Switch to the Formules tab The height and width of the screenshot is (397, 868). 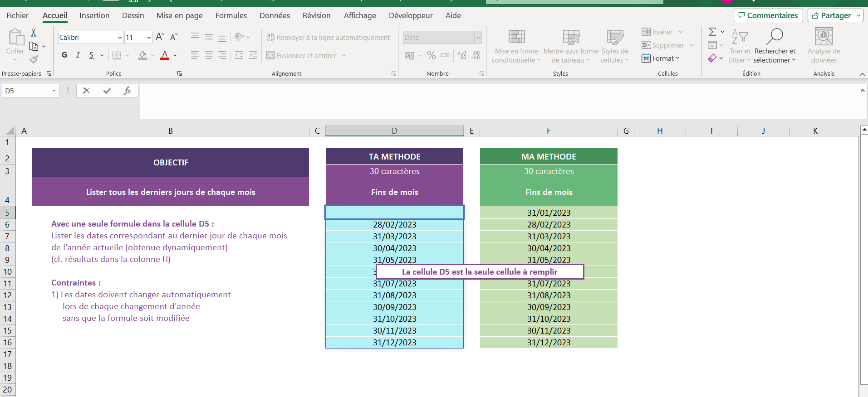[231, 15]
